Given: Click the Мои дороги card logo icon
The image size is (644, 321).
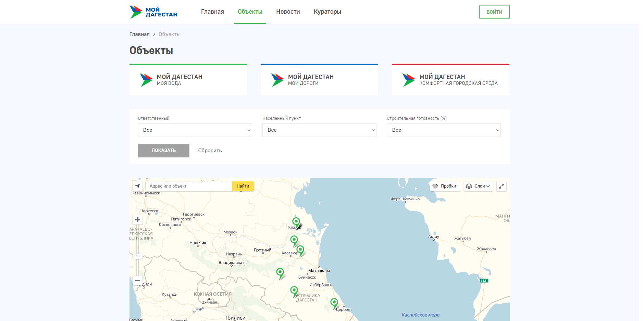Looking at the screenshot, I should tap(278, 80).
